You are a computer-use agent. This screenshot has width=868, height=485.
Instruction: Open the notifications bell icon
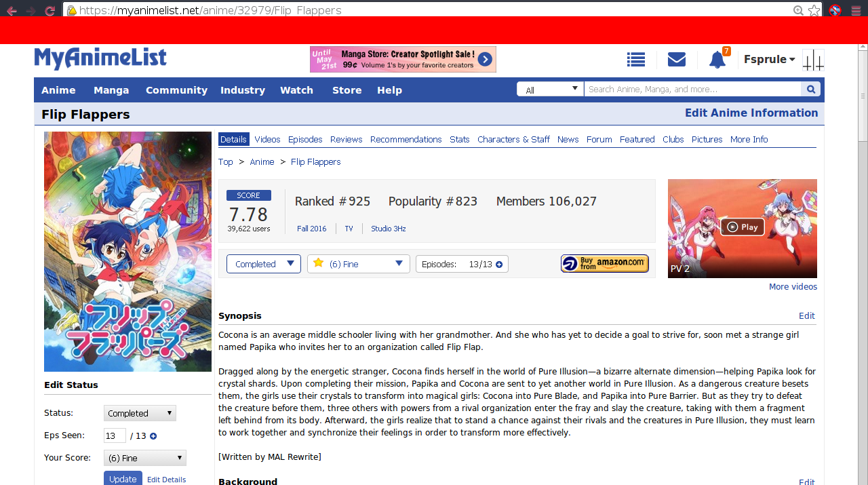[717, 60]
